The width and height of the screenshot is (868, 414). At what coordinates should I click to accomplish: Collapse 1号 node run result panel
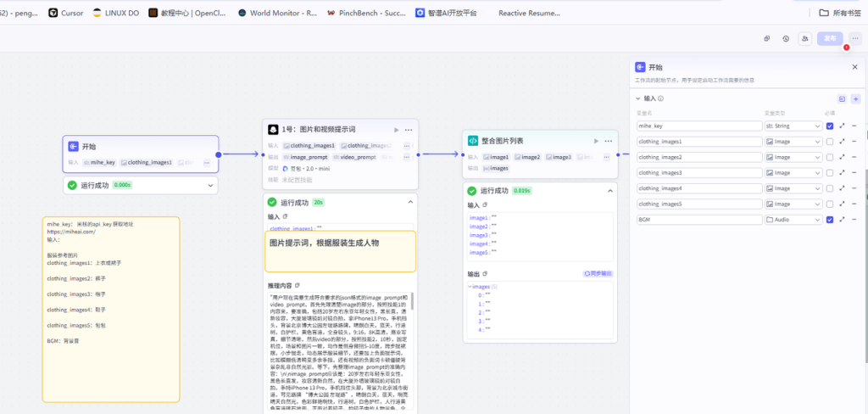(x=410, y=202)
